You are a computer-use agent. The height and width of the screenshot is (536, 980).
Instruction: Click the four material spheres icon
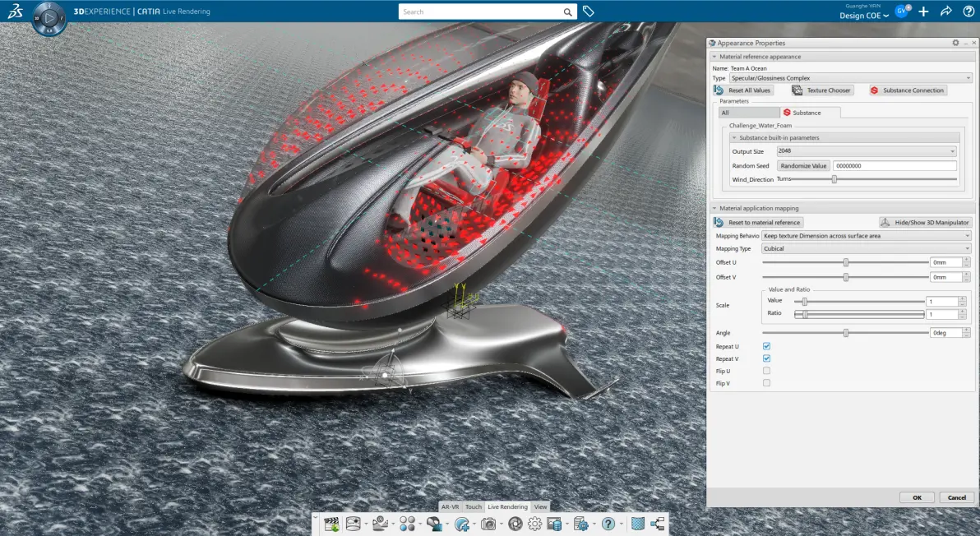point(407,524)
